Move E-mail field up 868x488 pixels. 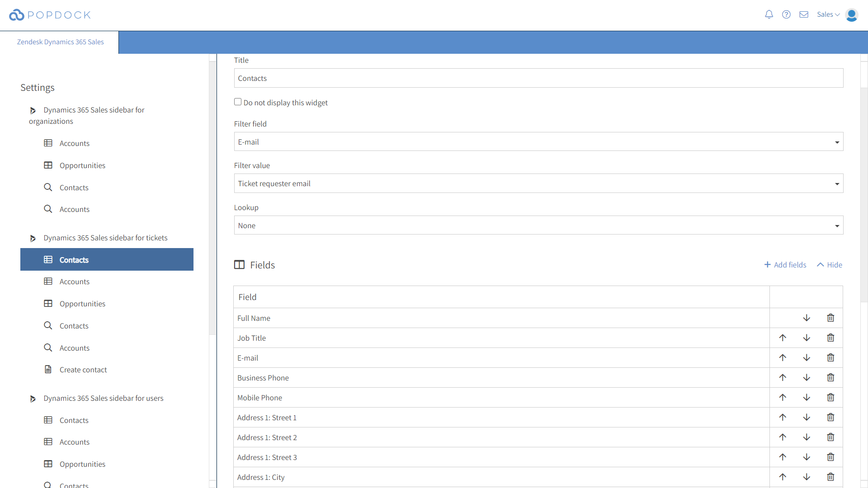[783, 358]
